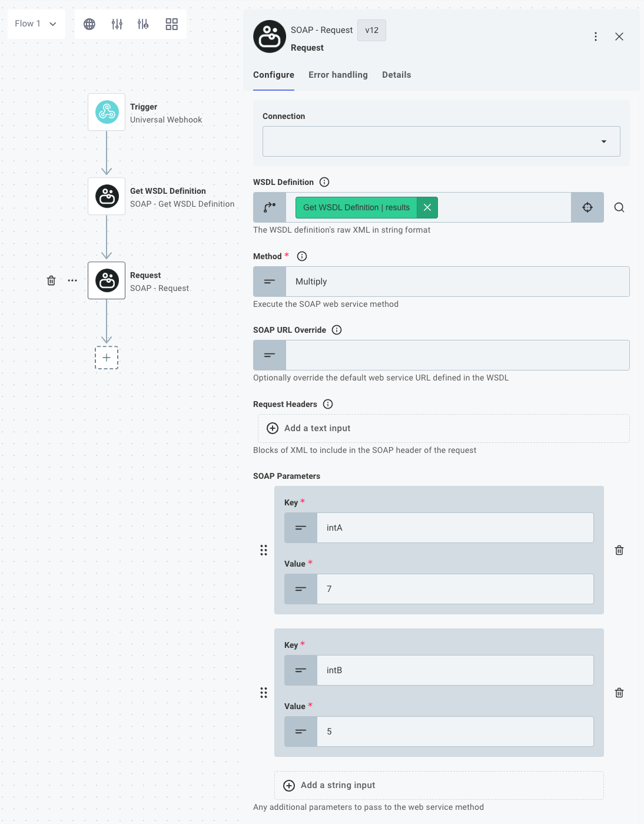The image size is (644, 824).
Task: Open the three-dot options menu
Action: tap(596, 36)
